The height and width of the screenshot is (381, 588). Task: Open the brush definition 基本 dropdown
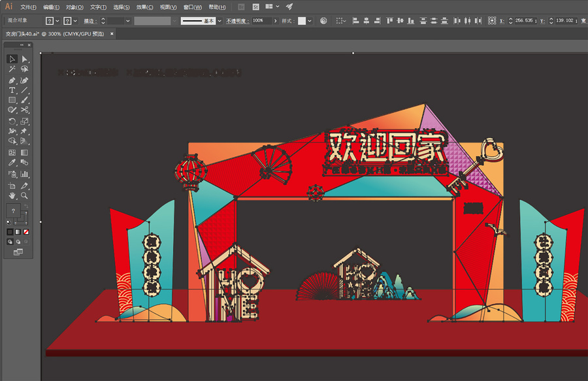point(220,21)
